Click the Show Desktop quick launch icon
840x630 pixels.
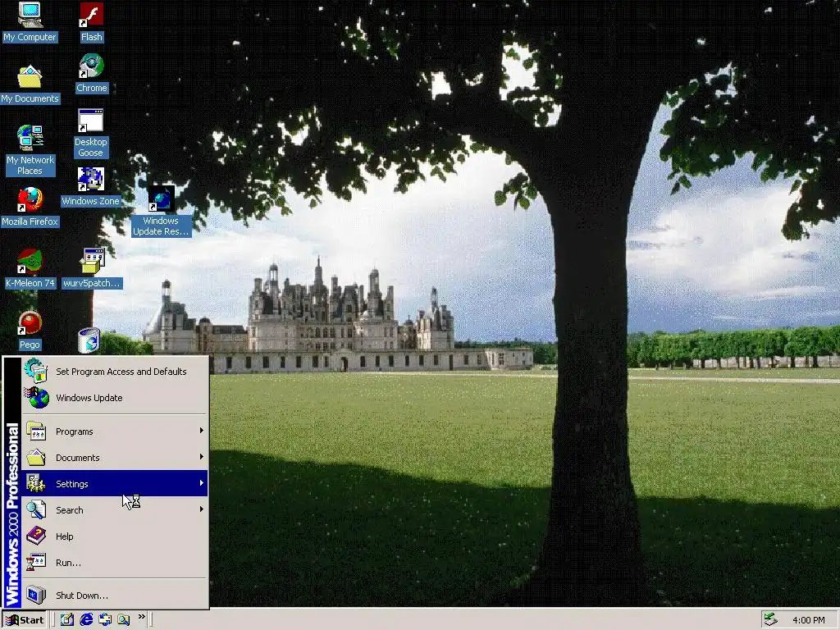(67, 619)
